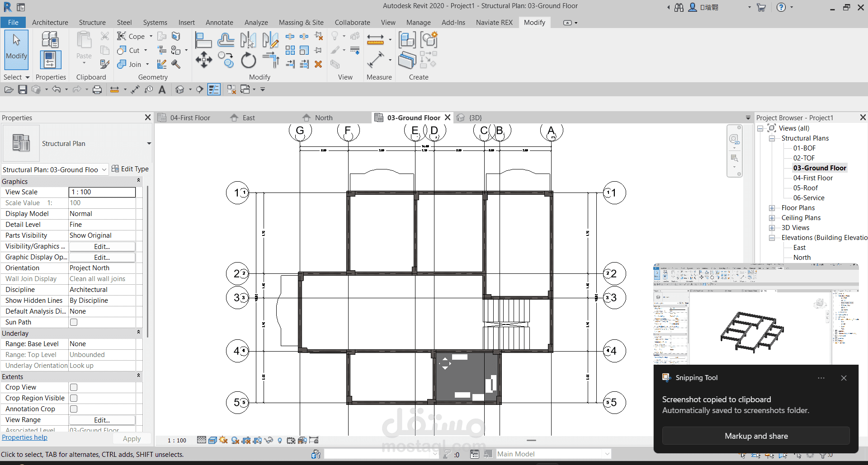
Task: Switch to the 04-First Floor view tab
Action: tap(190, 118)
